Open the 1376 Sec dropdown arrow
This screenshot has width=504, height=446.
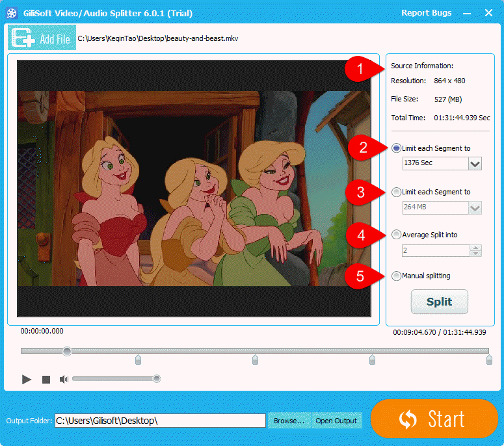coord(475,164)
